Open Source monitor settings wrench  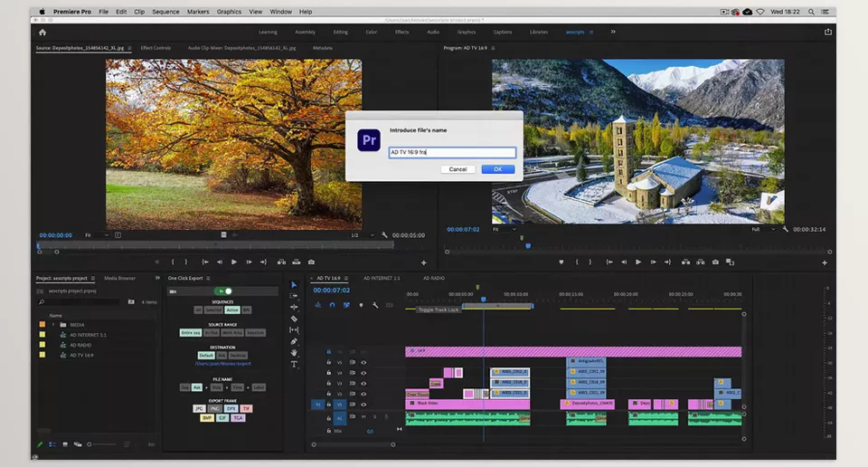[x=384, y=235]
